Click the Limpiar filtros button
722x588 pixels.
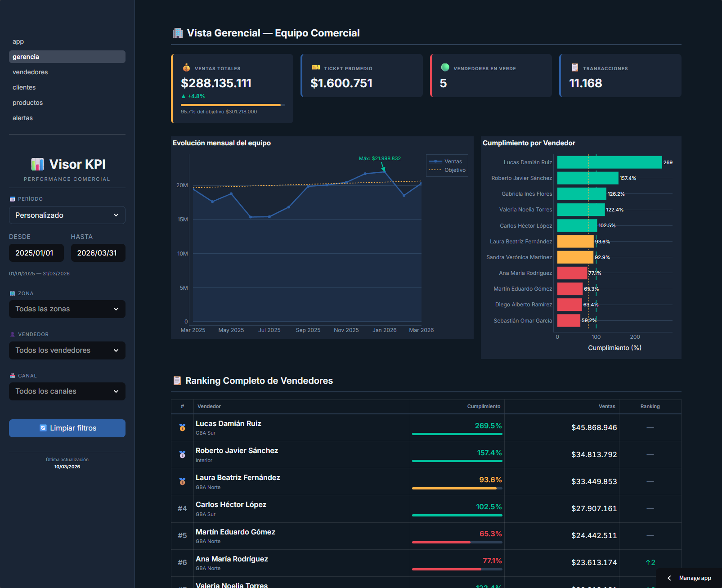tap(67, 428)
